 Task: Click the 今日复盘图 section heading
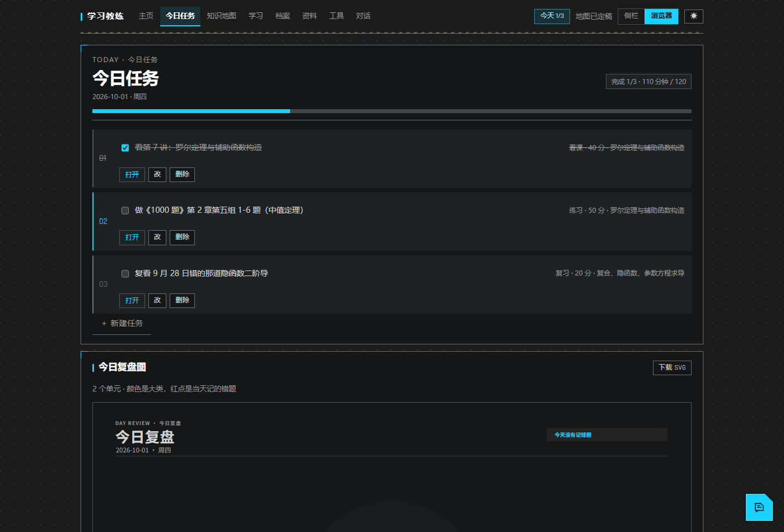(122, 367)
